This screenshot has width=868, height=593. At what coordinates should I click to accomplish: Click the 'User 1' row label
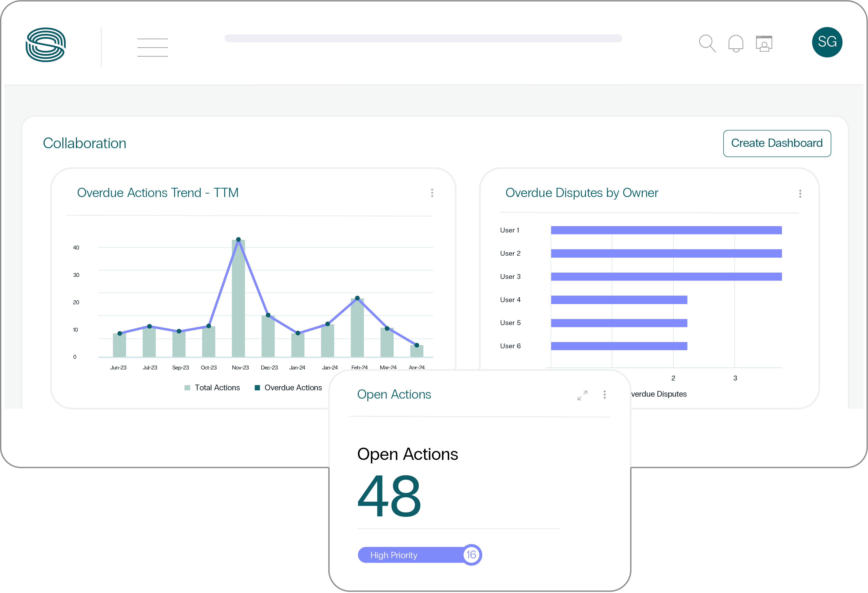coord(509,230)
